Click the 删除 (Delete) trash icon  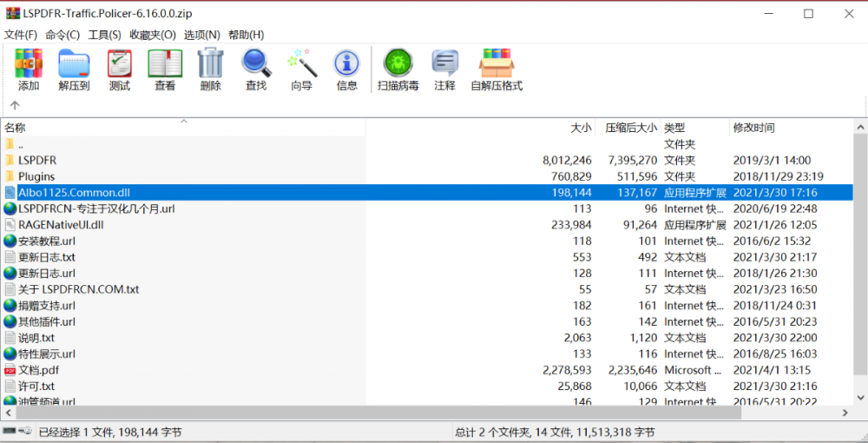click(x=210, y=63)
